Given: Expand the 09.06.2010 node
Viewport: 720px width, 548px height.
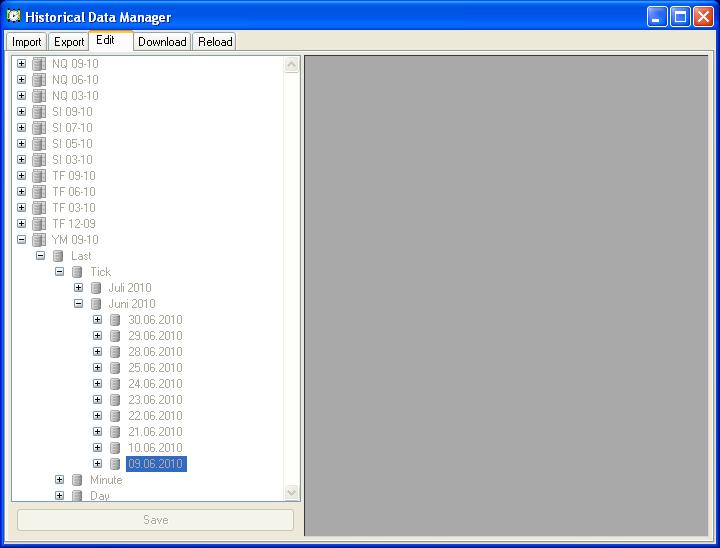Looking at the screenshot, I should click(97, 463).
